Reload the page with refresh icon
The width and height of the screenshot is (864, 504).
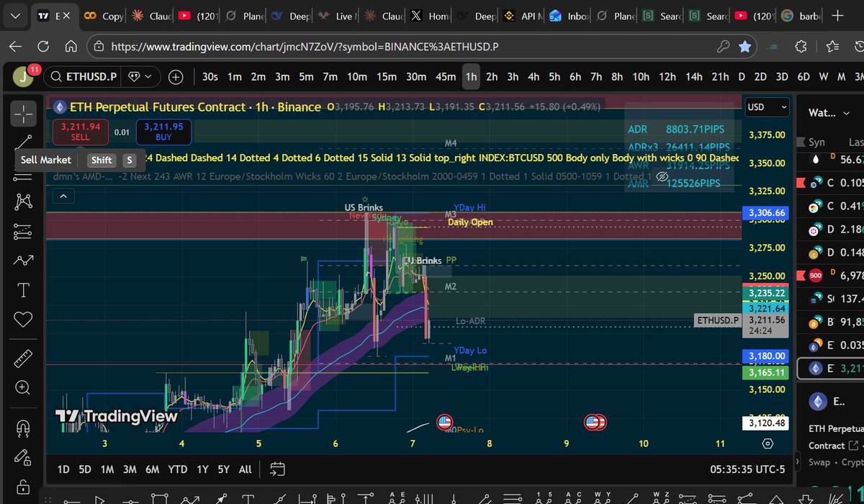44,47
